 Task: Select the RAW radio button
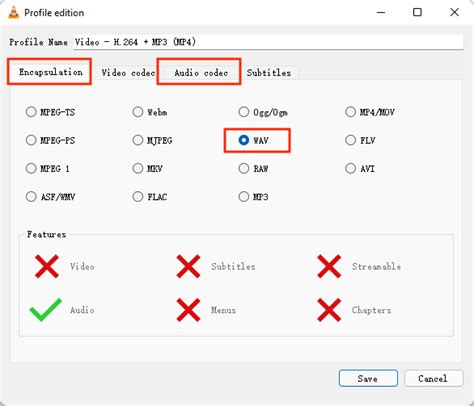click(x=244, y=169)
